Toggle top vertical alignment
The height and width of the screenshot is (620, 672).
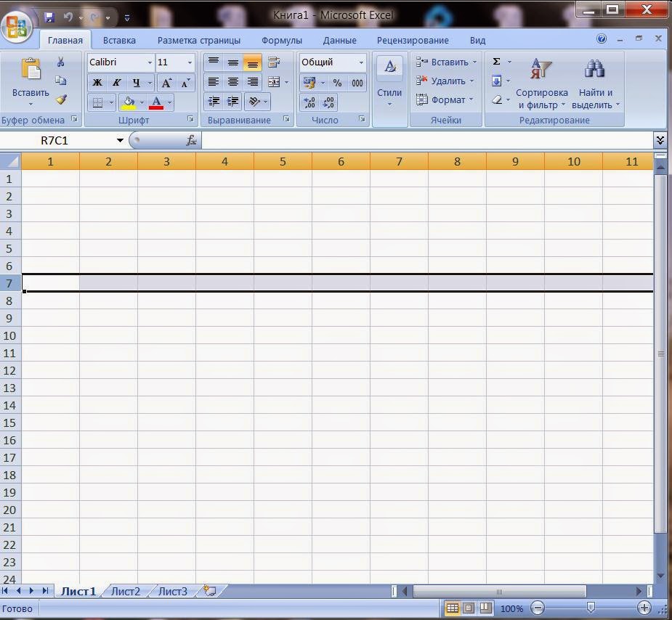click(x=214, y=62)
